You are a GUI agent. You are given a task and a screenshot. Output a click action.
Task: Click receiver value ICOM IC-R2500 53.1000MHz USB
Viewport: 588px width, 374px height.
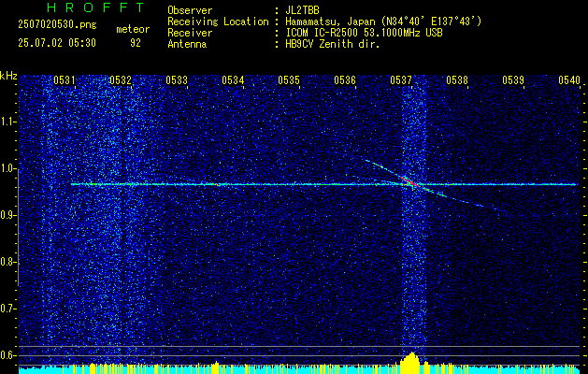point(364,33)
